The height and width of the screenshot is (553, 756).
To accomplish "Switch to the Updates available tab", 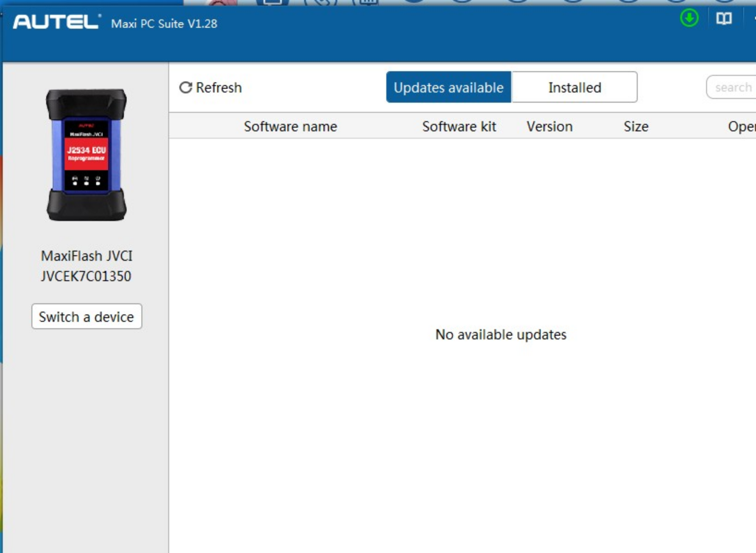I will coord(448,87).
